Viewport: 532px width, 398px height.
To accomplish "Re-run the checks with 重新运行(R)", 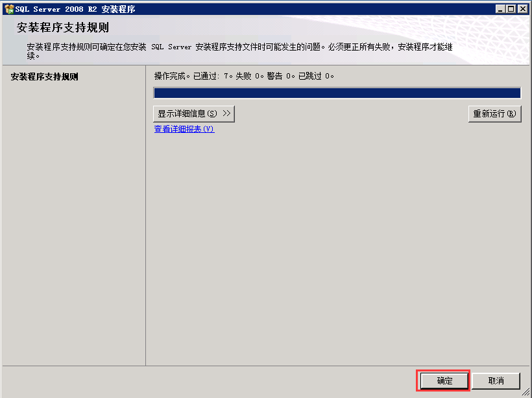I will point(494,113).
